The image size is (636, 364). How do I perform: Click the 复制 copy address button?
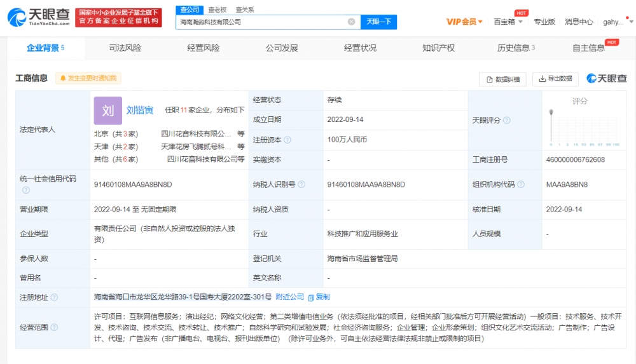(319, 297)
